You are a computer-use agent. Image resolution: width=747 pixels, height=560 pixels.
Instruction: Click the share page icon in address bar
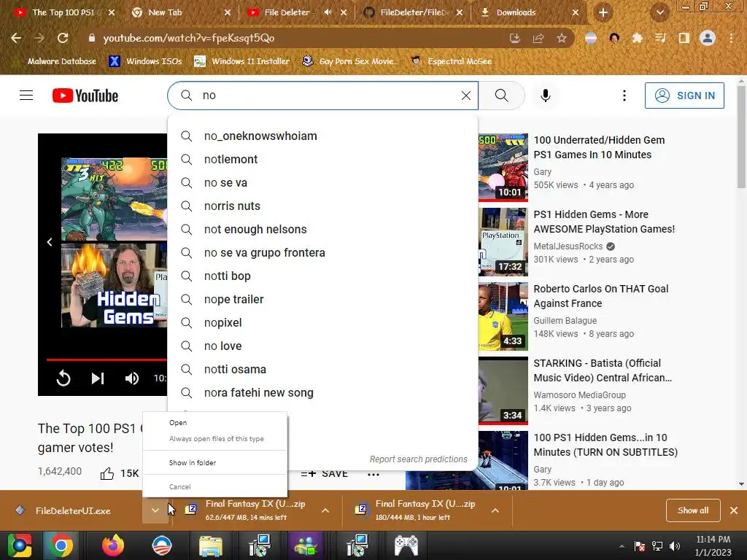tap(538, 38)
